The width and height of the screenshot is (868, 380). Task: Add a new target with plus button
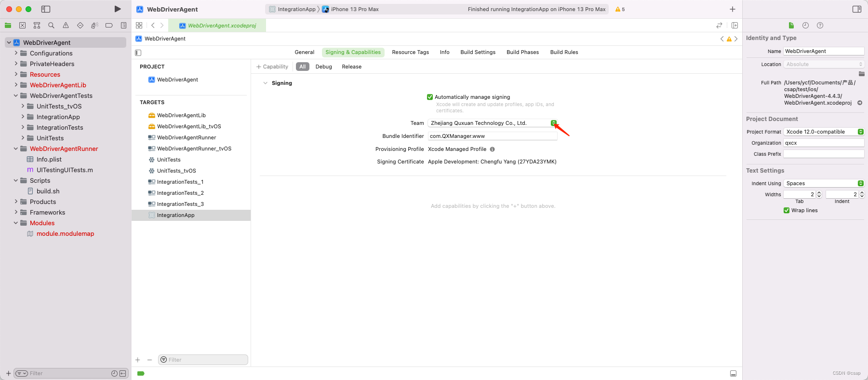138,360
